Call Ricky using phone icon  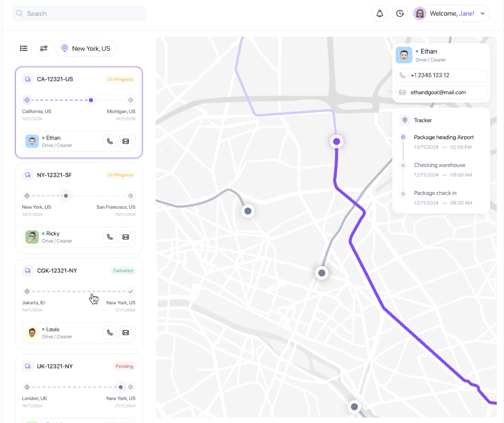point(110,237)
